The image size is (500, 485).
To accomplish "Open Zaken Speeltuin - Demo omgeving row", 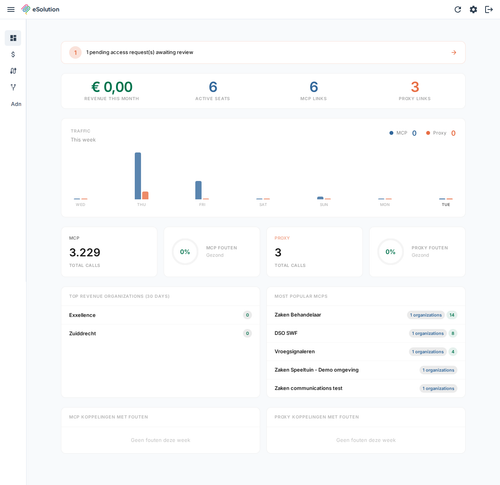I will [366, 370].
